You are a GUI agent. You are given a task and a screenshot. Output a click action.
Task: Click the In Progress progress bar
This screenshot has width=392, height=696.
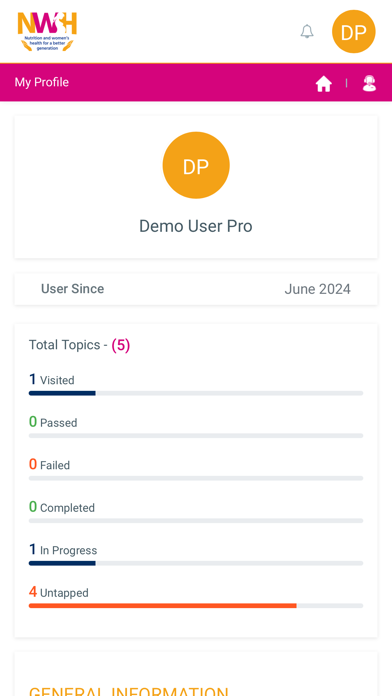[196, 563]
